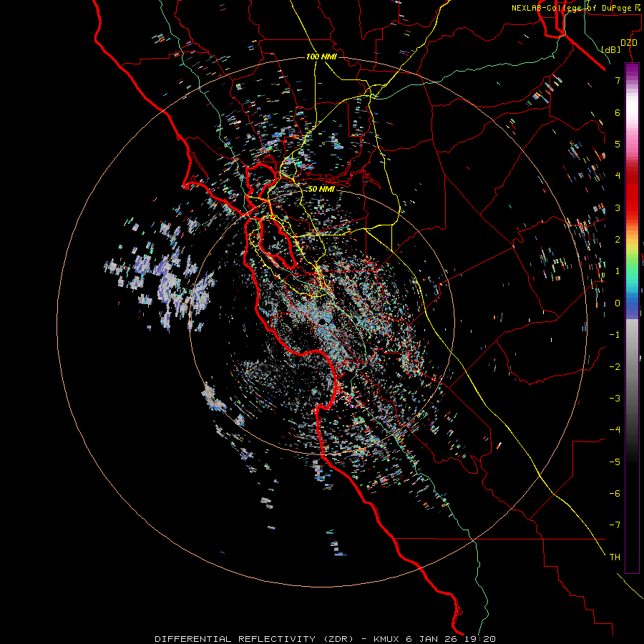Click the "KMUX 6 JAN 26 19:20" timestamp
644x644 pixels.
pos(434,639)
